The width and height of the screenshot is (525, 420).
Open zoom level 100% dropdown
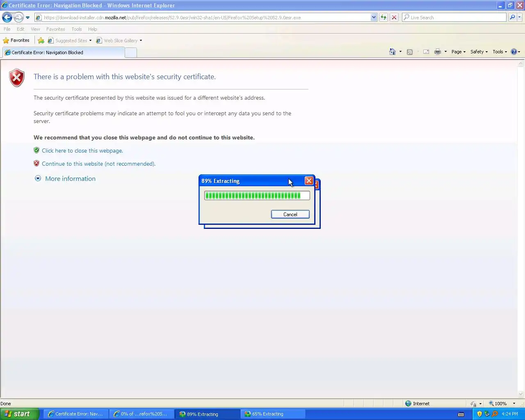click(514, 404)
